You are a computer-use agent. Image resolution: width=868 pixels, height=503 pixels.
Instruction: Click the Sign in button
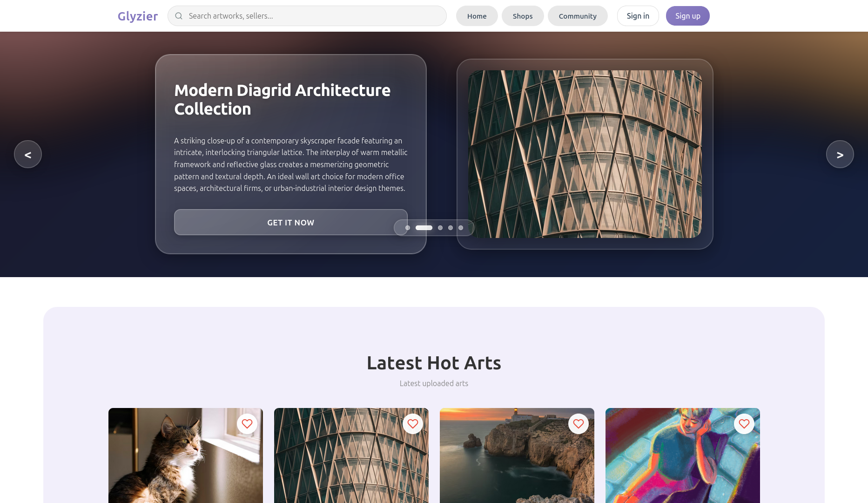pyautogui.click(x=638, y=16)
